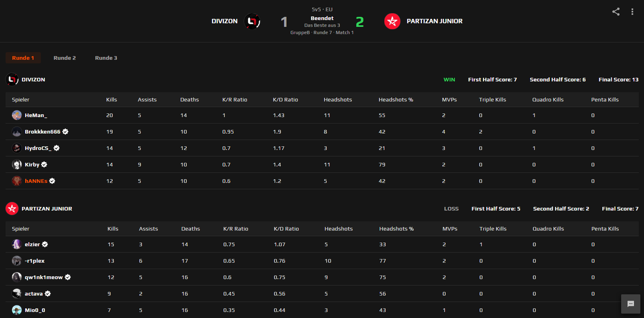Click Quadro Kills header in Partizan Junior table

click(548, 229)
